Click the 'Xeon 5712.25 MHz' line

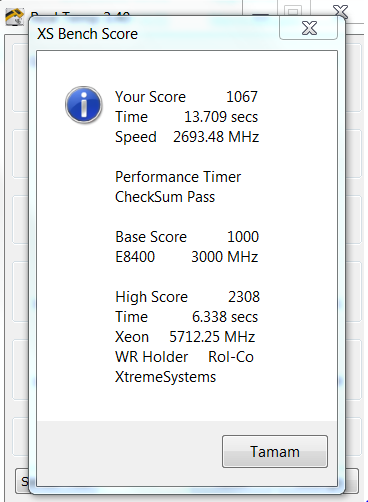coord(185,337)
